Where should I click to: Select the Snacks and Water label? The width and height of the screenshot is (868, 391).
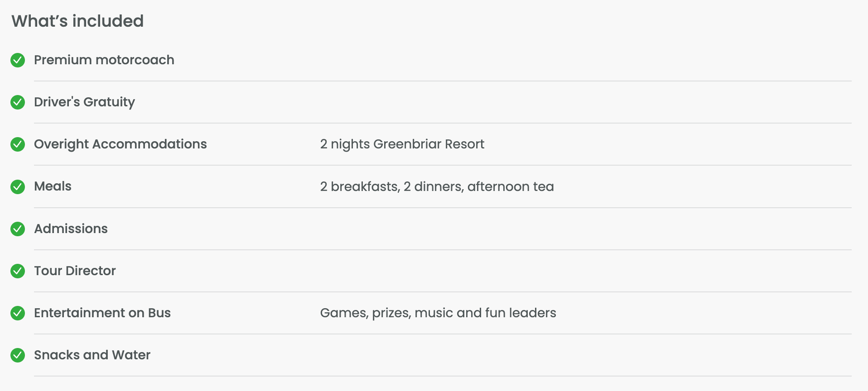pos(92,355)
